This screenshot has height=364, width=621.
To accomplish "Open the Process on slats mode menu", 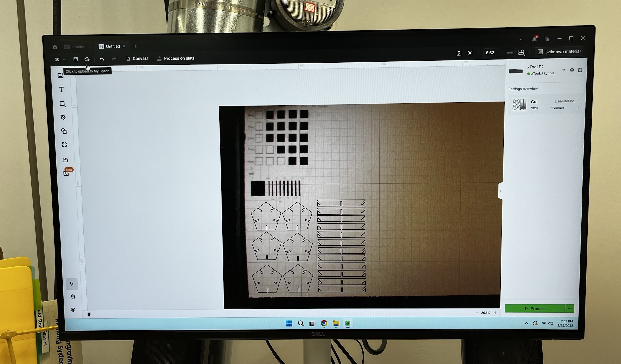I will pos(176,58).
